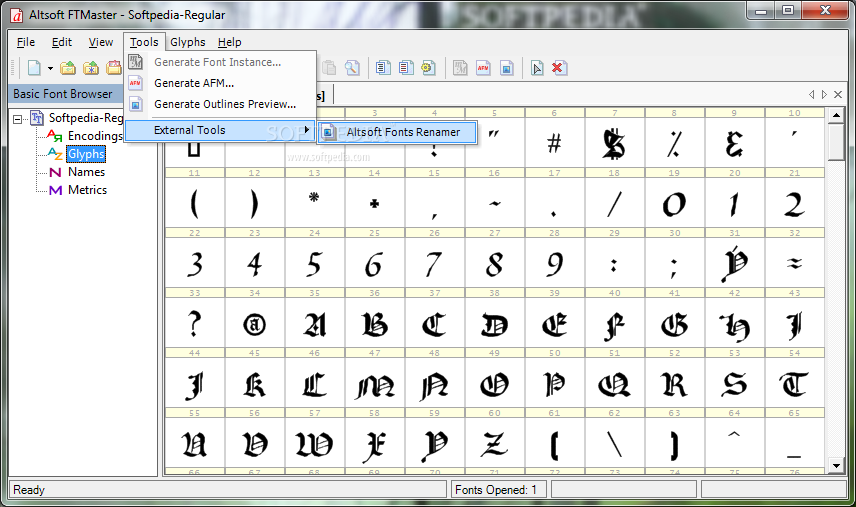Screen dimensions: 856x507
Task: Open the dropdown arrow beside New
Action: (50, 68)
